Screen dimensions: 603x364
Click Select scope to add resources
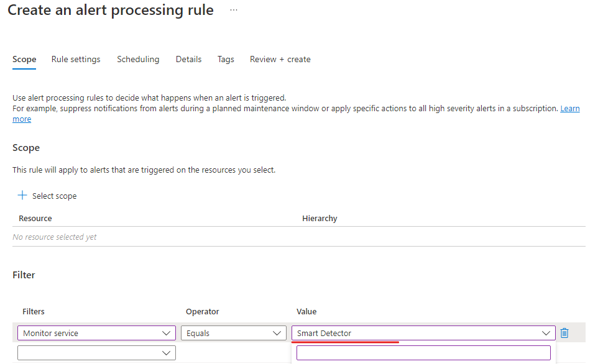(x=54, y=196)
